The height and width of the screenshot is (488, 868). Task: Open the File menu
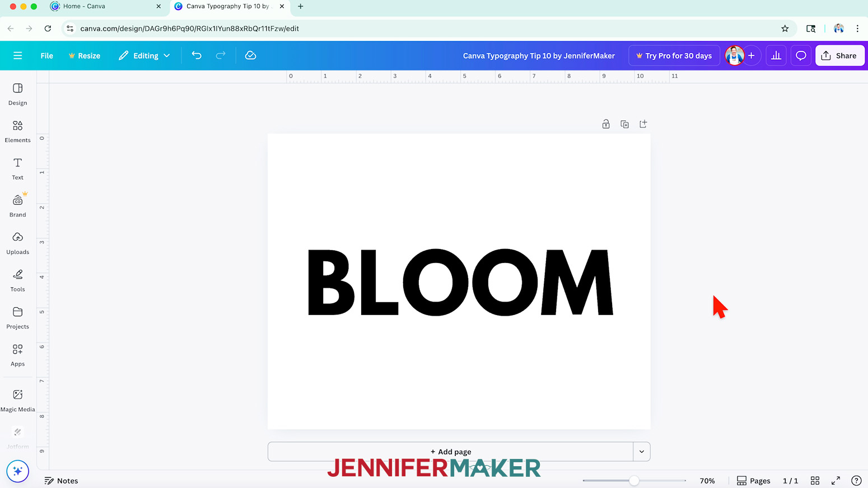click(x=46, y=55)
